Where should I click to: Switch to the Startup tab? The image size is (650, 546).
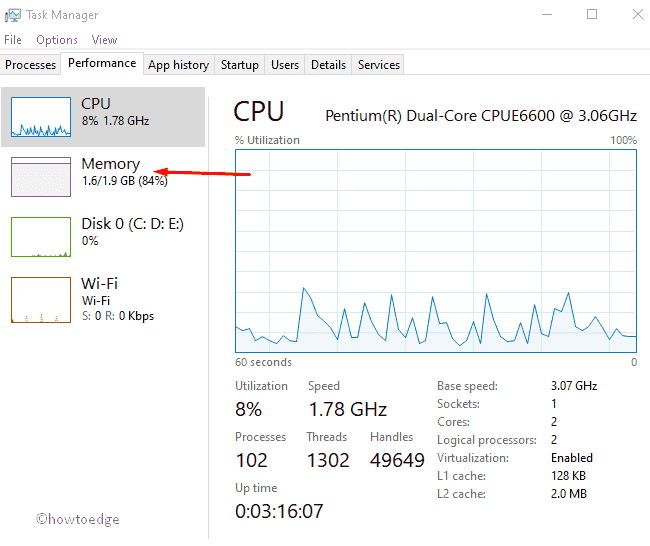(240, 65)
